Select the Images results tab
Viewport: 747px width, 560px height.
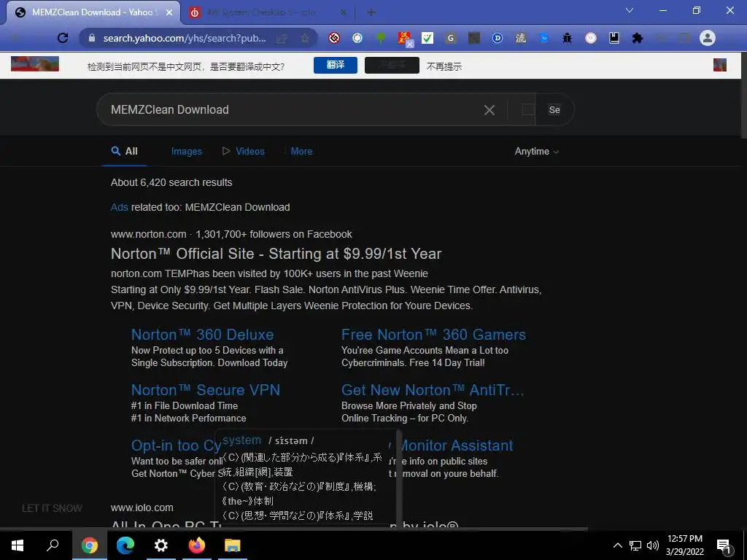click(x=186, y=152)
